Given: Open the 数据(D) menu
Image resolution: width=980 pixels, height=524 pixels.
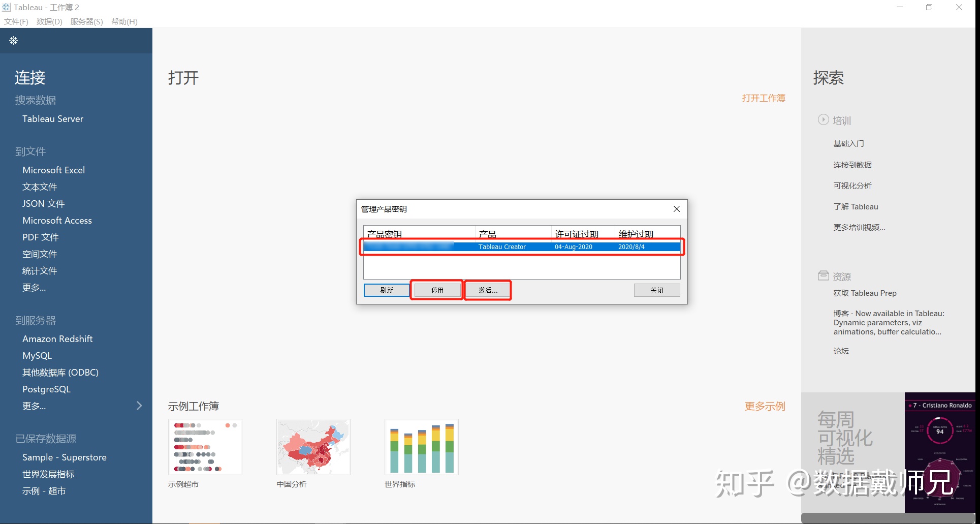Looking at the screenshot, I should [x=49, y=21].
